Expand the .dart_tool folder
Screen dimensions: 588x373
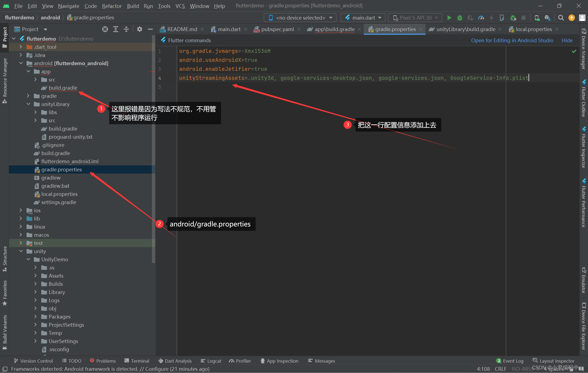(x=21, y=47)
